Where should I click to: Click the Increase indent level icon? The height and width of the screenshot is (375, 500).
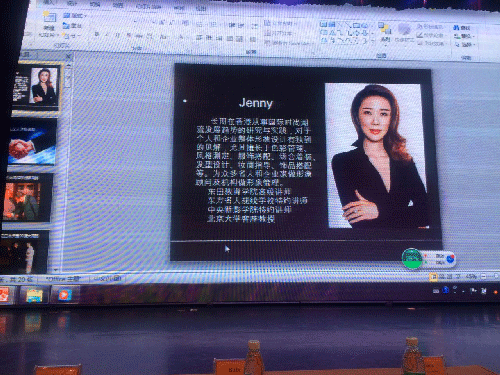[241, 25]
